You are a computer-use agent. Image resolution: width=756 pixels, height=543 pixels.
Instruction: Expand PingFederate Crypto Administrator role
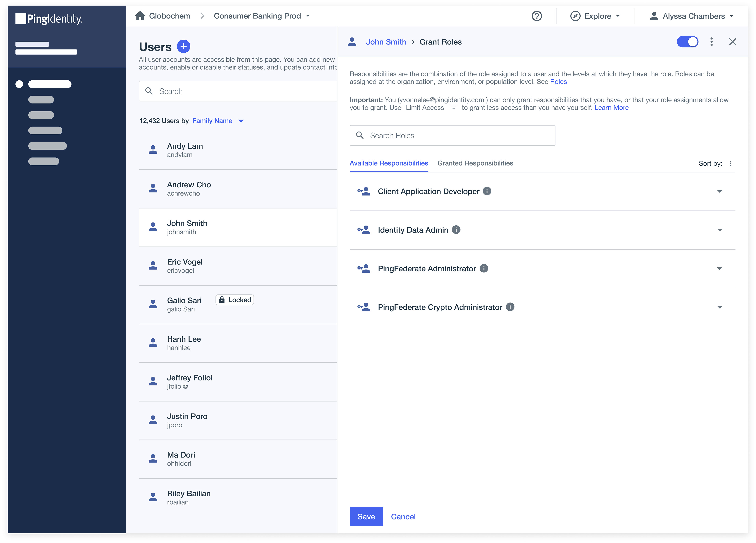tap(719, 307)
